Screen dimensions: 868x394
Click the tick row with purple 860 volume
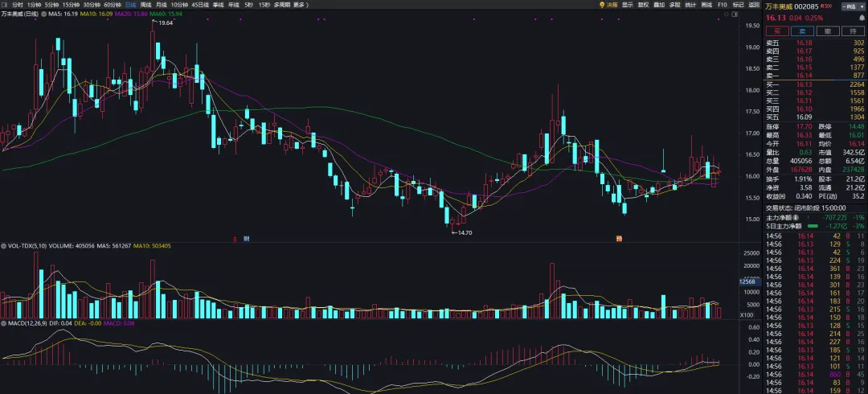pyautogui.click(x=816, y=375)
